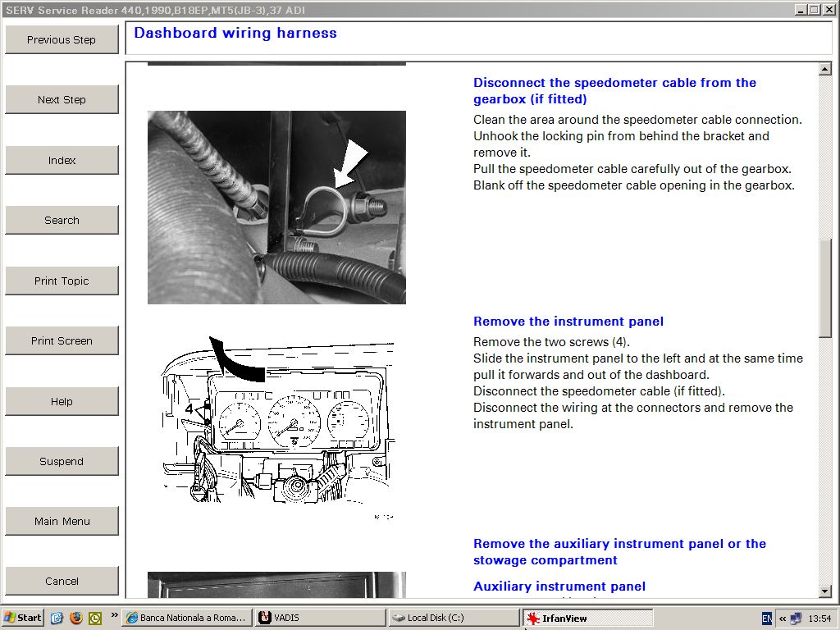Open the Windows Start menu

coord(22,618)
